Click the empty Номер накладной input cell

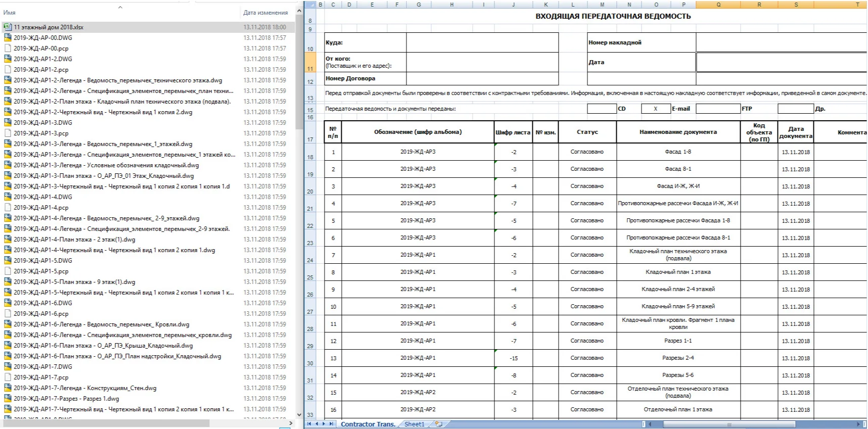[781, 42]
